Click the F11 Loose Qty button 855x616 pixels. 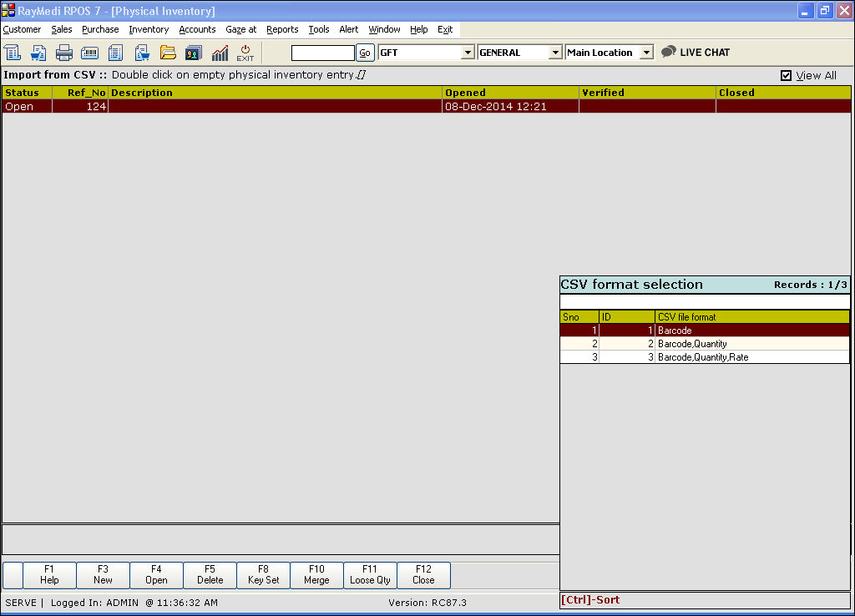tap(370, 575)
